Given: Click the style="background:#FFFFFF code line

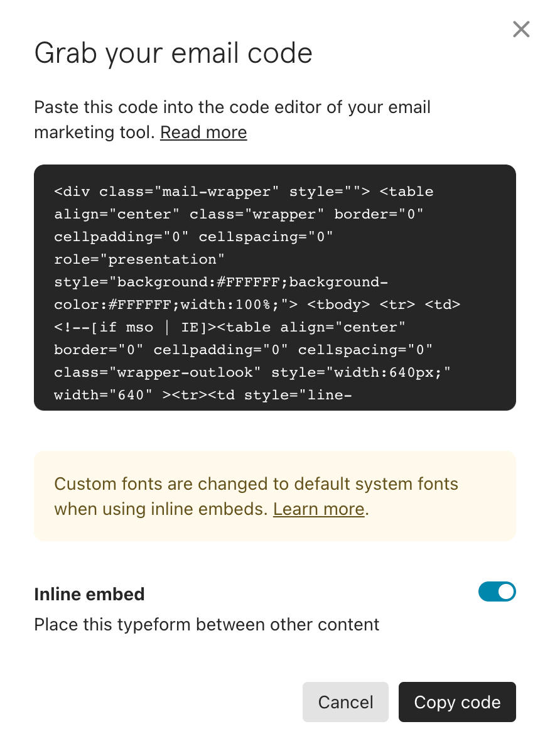Looking at the screenshot, I should click(217, 282).
